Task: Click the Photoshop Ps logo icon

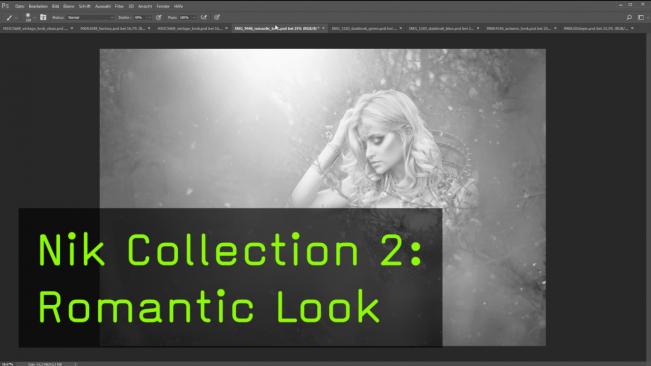Action: (5, 6)
